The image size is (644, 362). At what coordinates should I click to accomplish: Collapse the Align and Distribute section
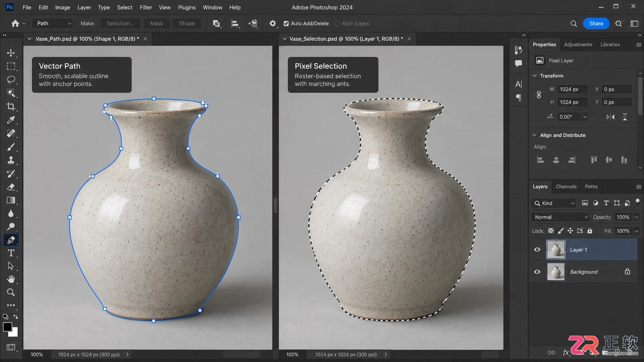(x=534, y=135)
